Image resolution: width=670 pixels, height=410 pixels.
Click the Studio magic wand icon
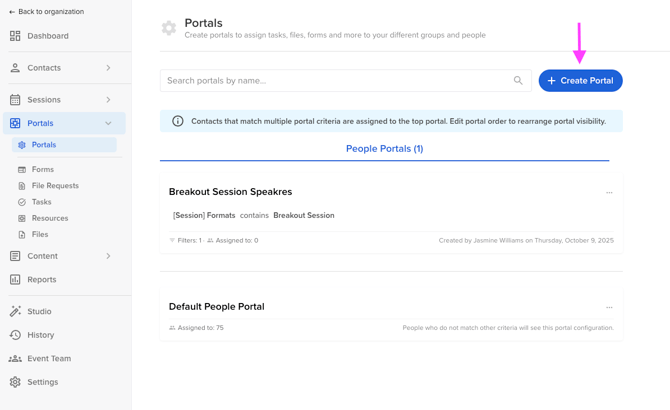(15, 312)
